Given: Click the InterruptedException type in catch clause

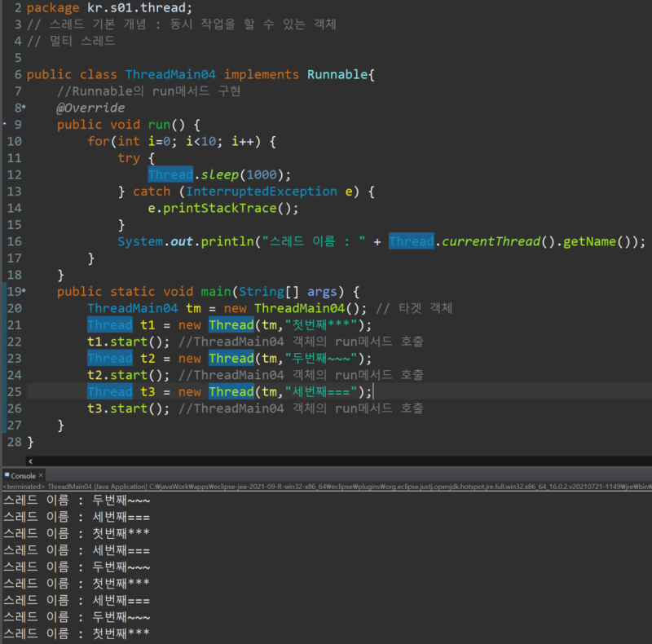Looking at the screenshot, I should [x=261, y=192].
